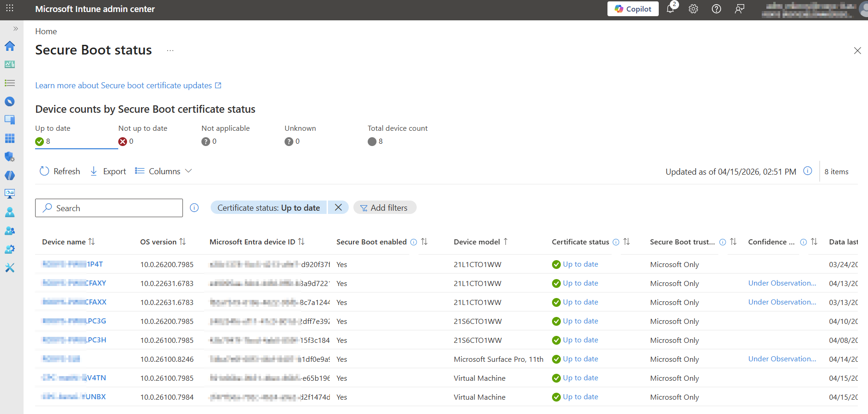This screenshot has height=414, width=868.
Task: Open Apps grid icon in sidebar
Action: click(10, 138)
